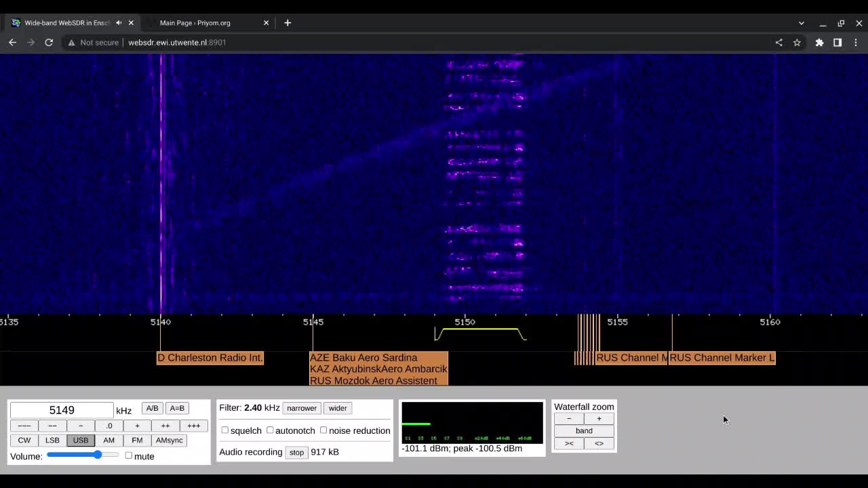
Task: Select AMsync demodulation mode
Action: (x=170, y=440)
